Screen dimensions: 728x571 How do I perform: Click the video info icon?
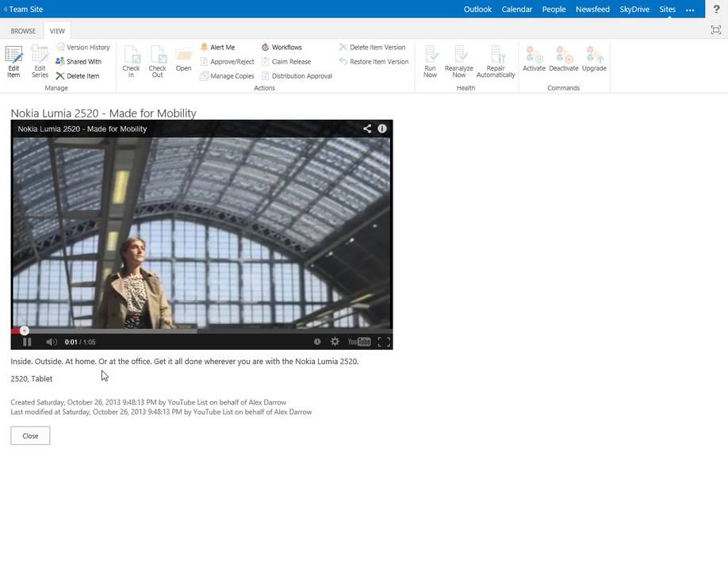coord(382,128)
